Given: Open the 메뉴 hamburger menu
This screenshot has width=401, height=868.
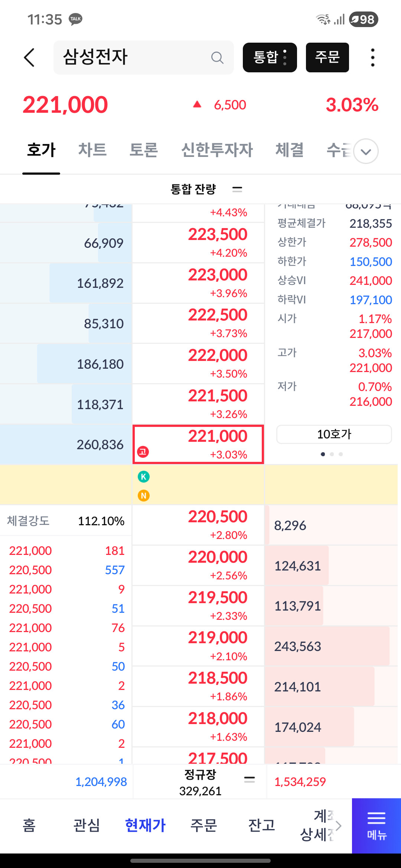Looking at the screenshot, I should [x=376, y=826].
